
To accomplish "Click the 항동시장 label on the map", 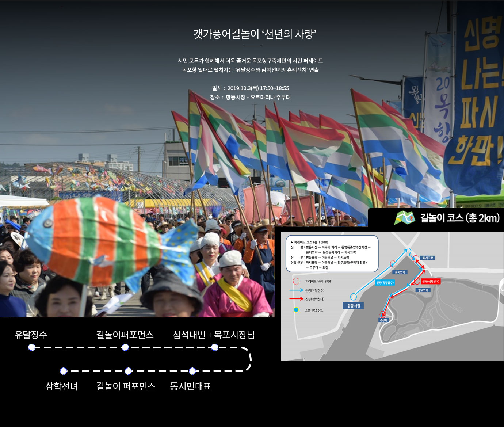I will click(x=354, y=306).
